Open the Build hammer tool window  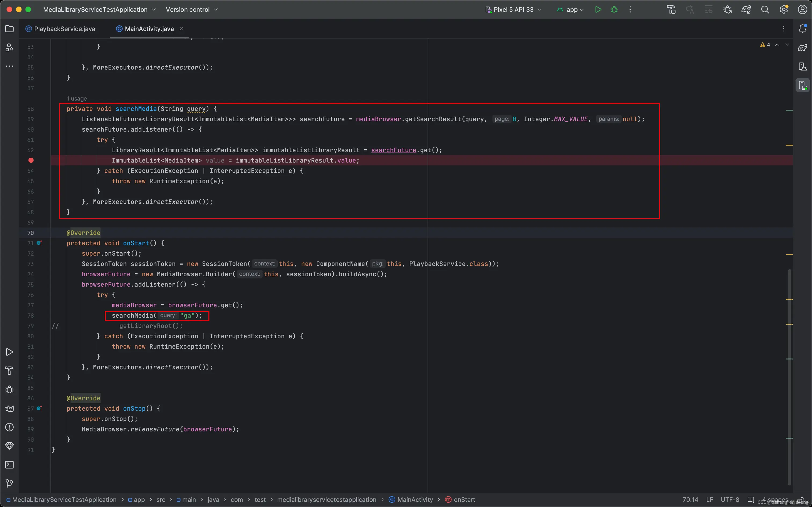point(9,371)
